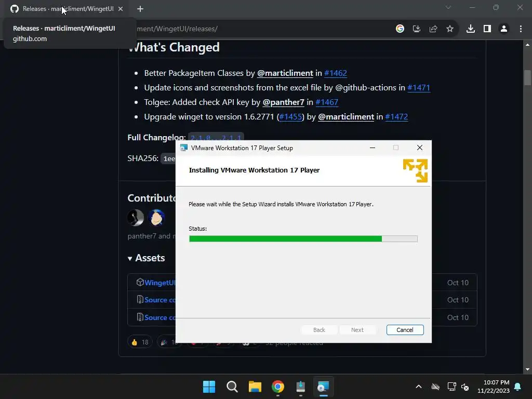532x399 pixels.
Task: Open pull request #1467 link
Action: point(327,102)
